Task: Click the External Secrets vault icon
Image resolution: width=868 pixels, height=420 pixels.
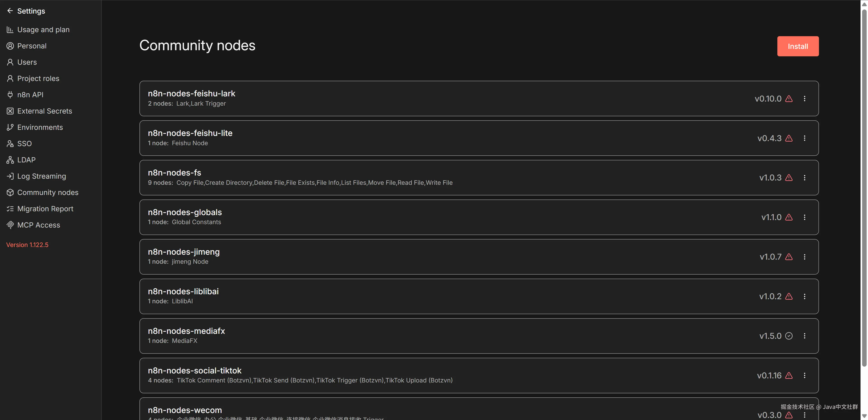Action: pyautogui.click(x=10, y=111)
